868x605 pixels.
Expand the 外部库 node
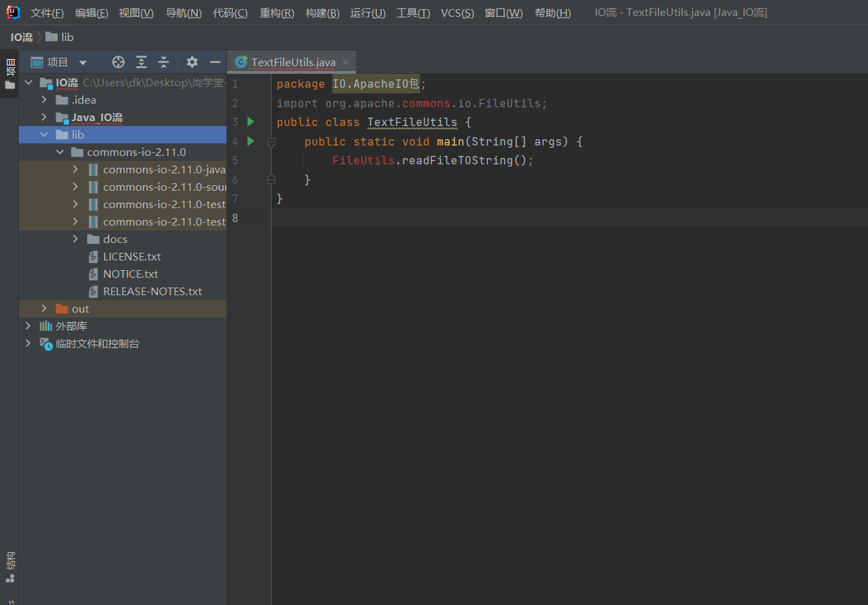[x=29, y=326]
